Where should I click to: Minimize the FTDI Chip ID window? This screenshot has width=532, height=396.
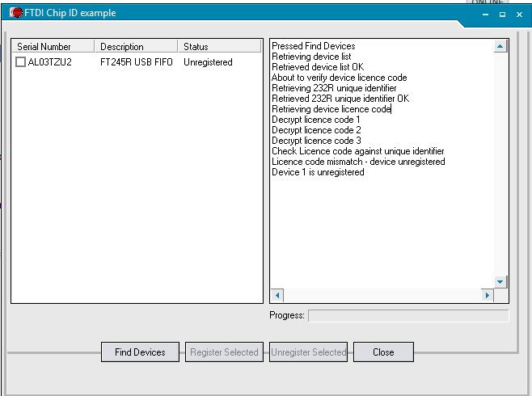click(486, 15)
